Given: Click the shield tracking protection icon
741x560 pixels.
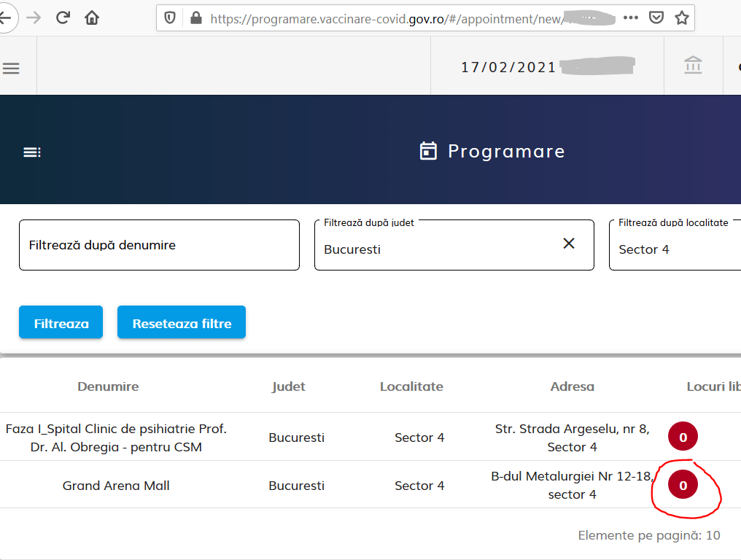Looking at the screenshot, I should [170, 18].
